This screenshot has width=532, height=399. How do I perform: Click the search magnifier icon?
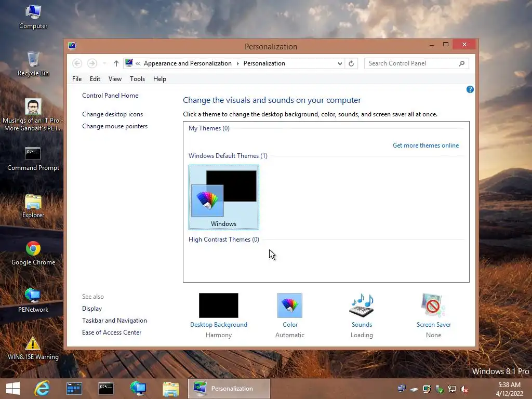(x=461, y=63)
